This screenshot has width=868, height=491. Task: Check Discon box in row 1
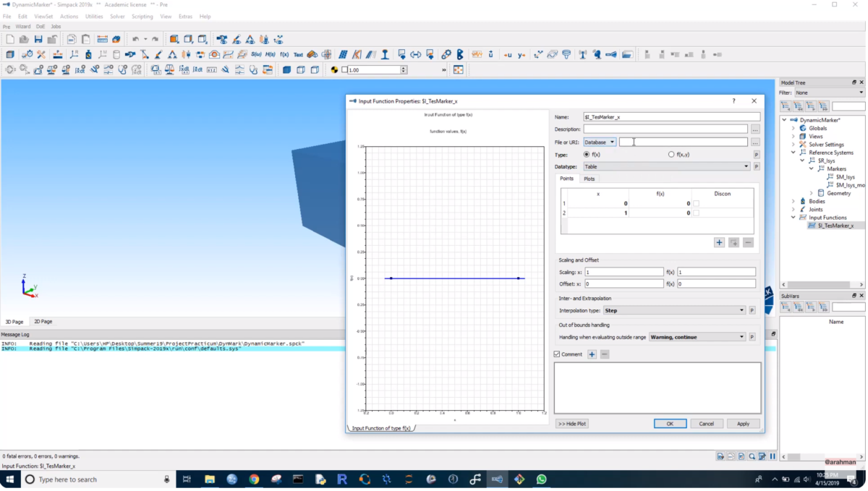coord(697,204)
